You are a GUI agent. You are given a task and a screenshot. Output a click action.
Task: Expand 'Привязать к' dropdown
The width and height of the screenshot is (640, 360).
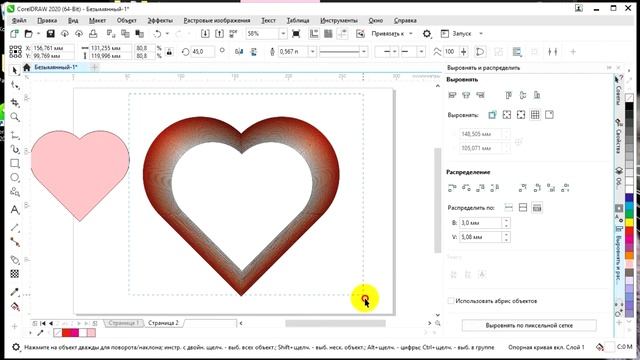click(411, 33)
